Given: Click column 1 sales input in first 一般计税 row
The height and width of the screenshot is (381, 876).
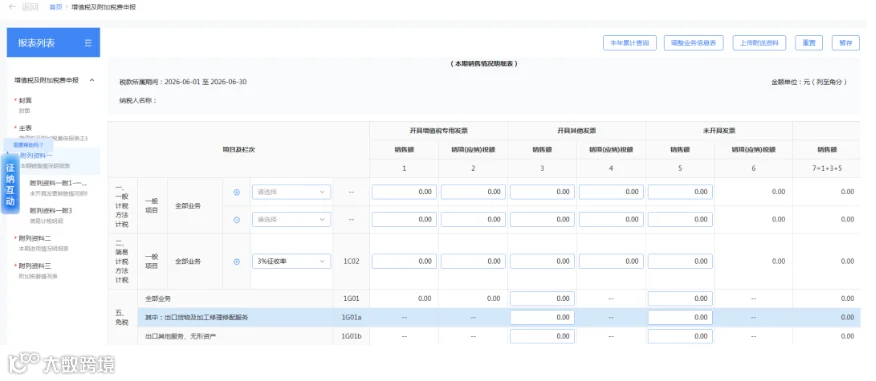Looking at the screenshot, I should coord(404,192).
